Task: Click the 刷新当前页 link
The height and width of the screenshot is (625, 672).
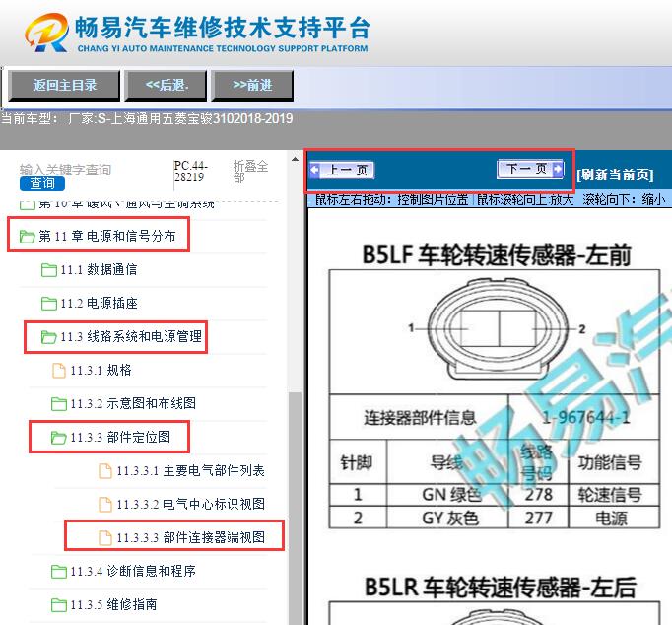Action: (x=615, y=174)
